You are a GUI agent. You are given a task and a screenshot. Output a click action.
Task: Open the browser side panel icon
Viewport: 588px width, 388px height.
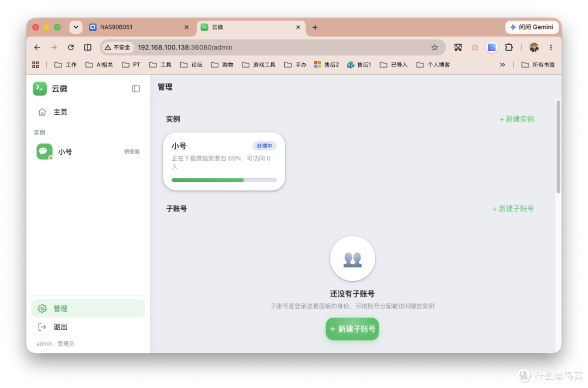pyautogui.click(x=87, y=47)
